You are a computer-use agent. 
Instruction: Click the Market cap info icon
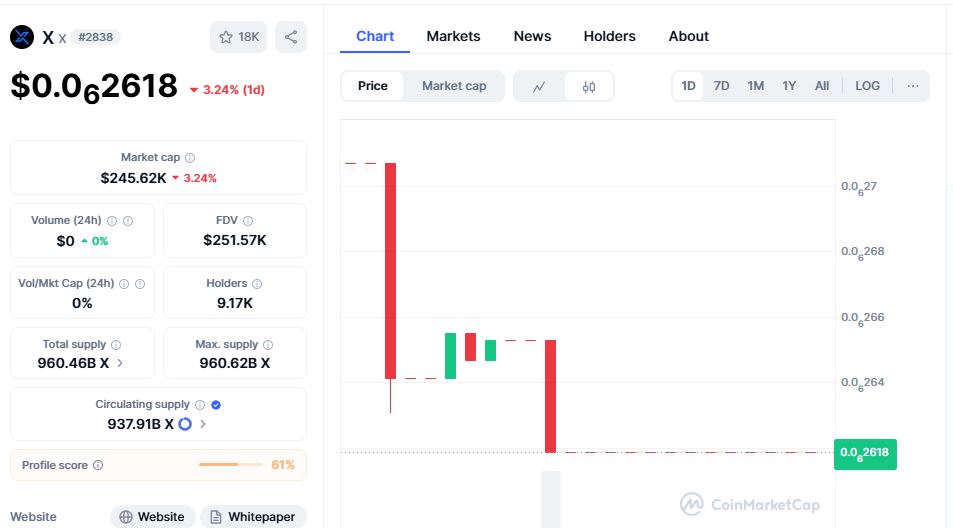190,158
